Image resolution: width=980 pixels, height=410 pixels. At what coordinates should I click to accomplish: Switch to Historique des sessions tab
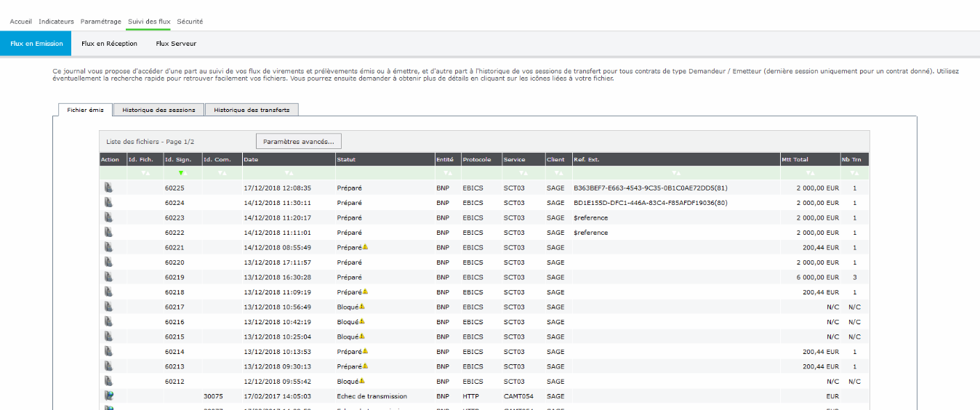pos(158,110)
